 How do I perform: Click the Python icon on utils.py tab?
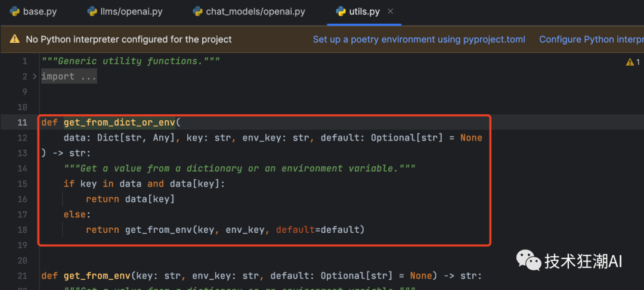click(x=340, y=11)
